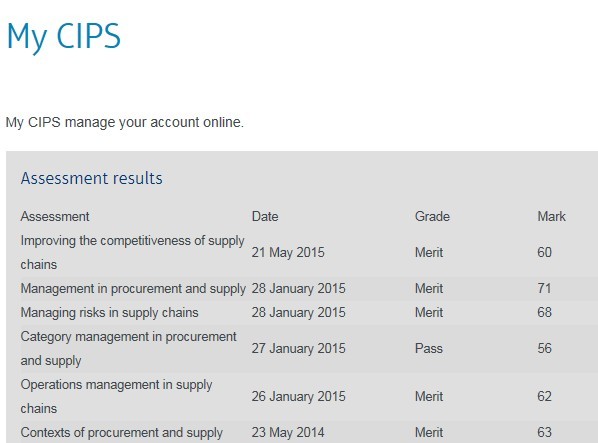Select Operations management in supply chains entry
598x443 pixels.
[116, 396]
